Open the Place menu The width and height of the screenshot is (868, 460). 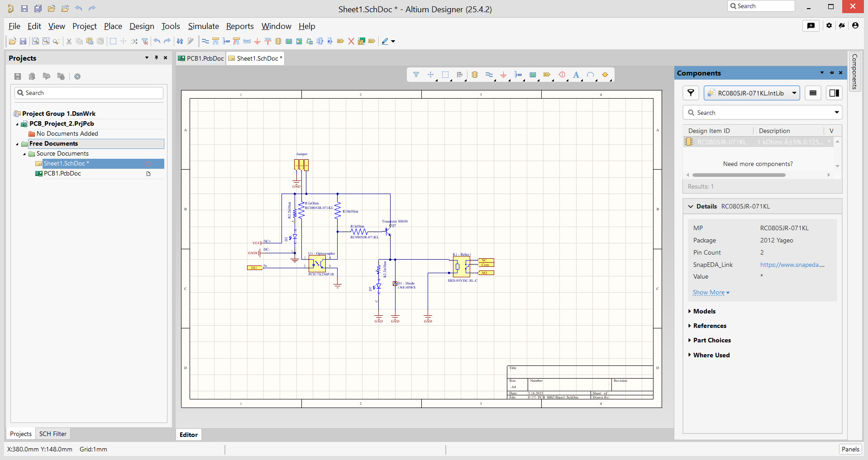pos(113,26)
